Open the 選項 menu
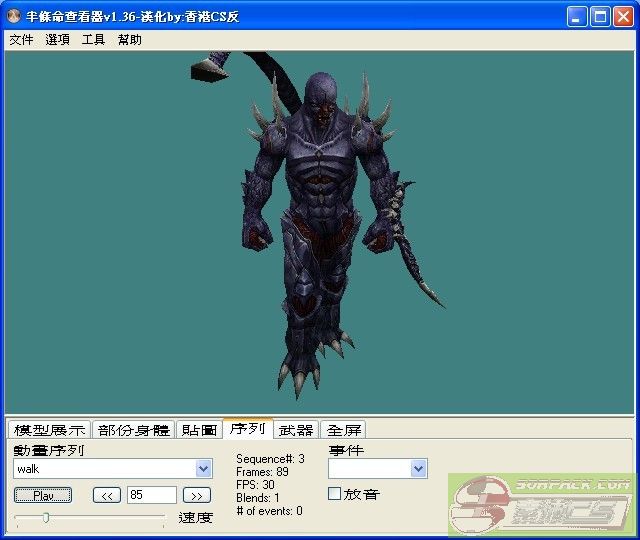Screen dimensions: 640x540 57,40
